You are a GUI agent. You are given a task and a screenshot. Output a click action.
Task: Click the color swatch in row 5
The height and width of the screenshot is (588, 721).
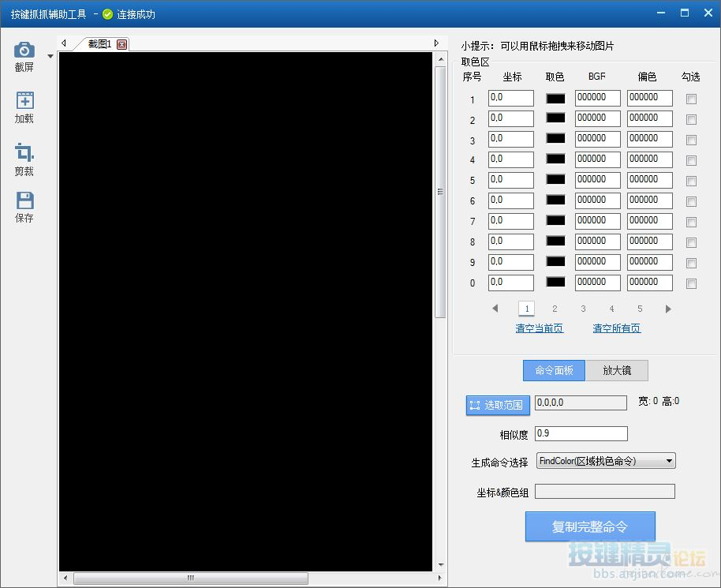point(555,180)
